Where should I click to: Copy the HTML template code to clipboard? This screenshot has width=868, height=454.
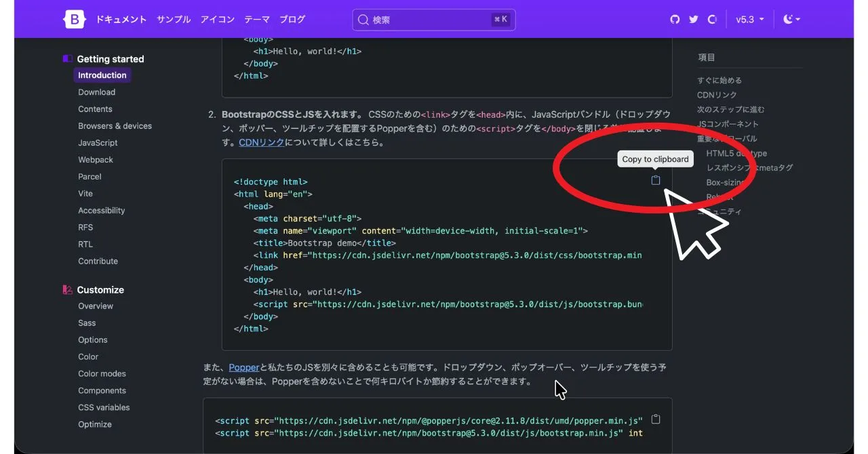[x=656, y=180]
